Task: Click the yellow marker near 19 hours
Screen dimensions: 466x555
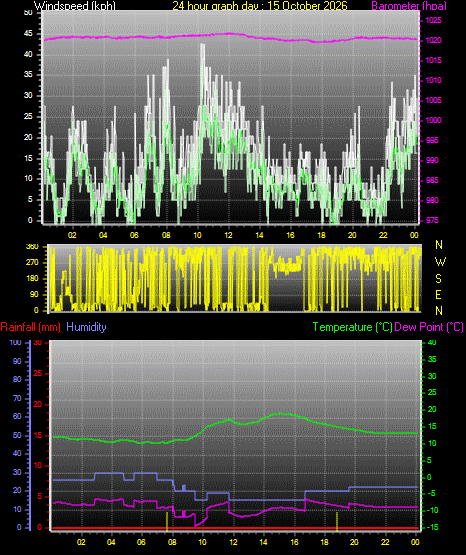Action: point(337,521)
